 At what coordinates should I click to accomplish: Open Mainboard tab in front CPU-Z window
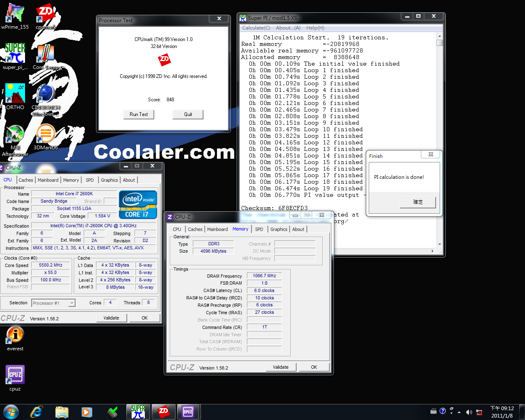click(x=217, y=229)
